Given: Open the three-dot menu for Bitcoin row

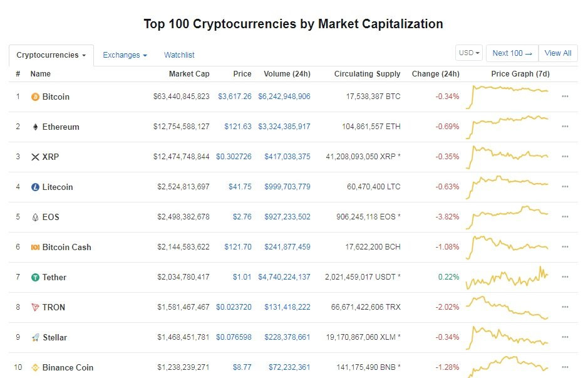Looking at the screenshot, I should click(x=565, y=97).
